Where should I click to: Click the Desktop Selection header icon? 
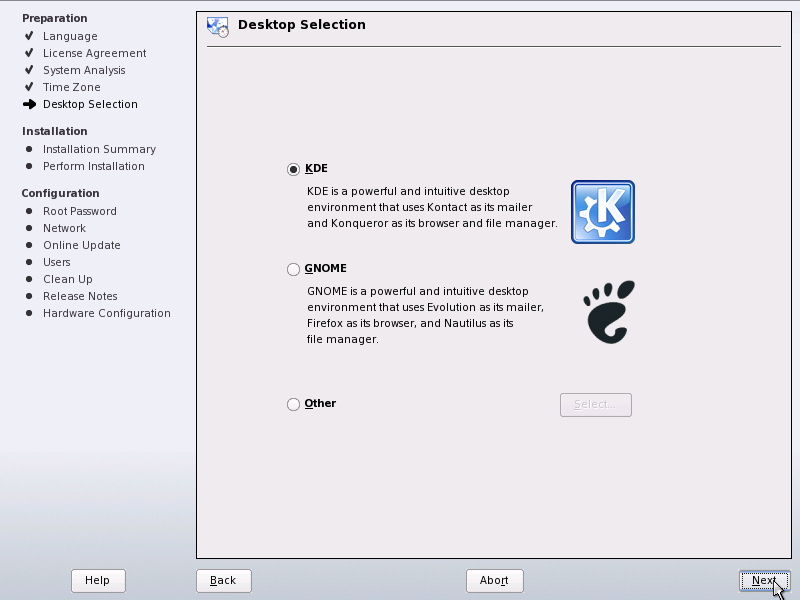(218, 27)
